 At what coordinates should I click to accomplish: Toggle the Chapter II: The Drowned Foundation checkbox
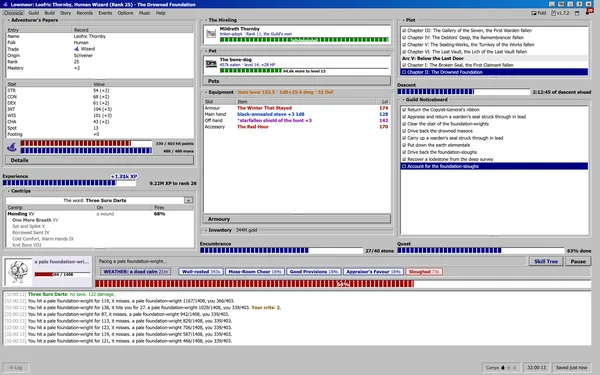[x=404, y=72]
